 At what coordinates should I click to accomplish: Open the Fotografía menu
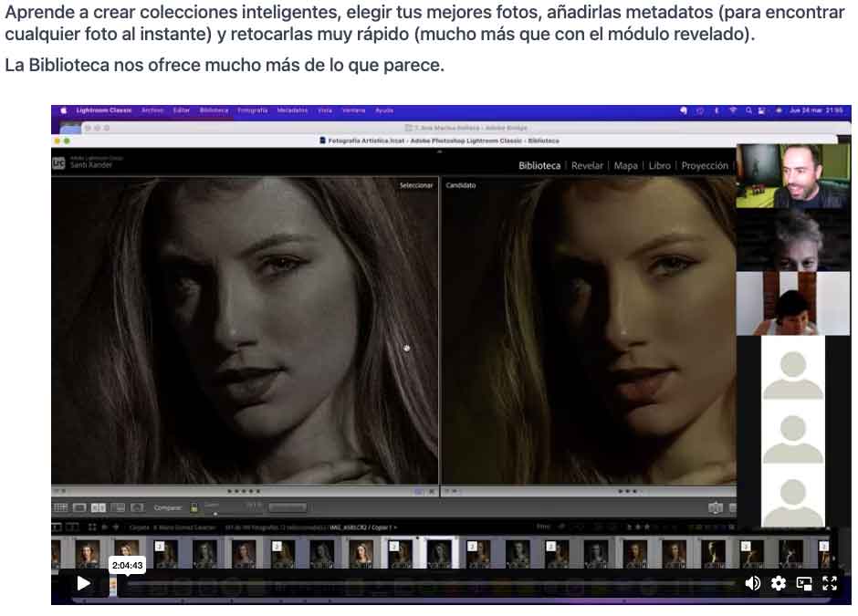click(252, 110)
